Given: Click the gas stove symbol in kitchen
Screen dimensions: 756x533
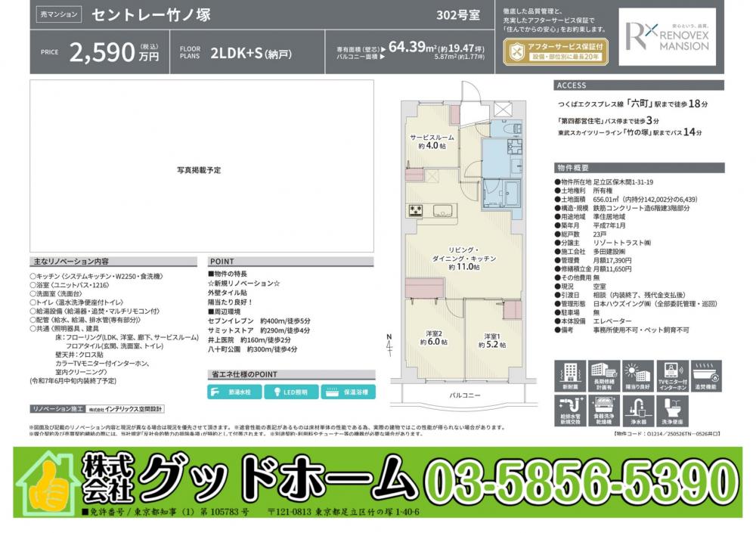Looking at the screenshot, I should click(416, 210).
